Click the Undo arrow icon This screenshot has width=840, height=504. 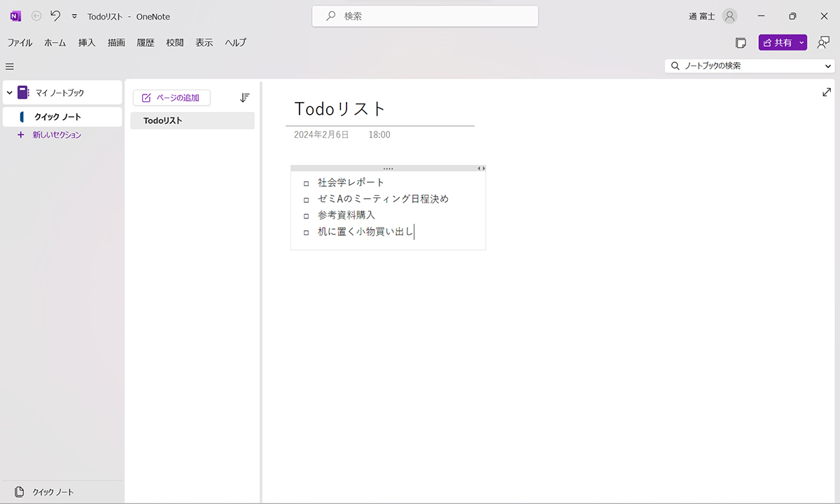55,15
